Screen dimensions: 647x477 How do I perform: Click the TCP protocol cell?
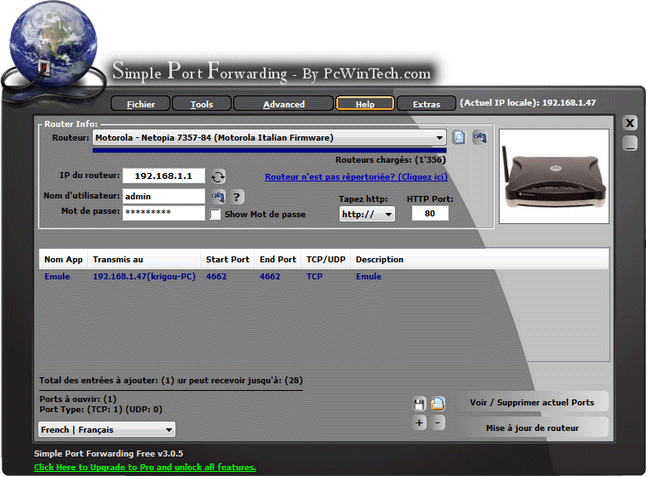(x=314, y=276)
